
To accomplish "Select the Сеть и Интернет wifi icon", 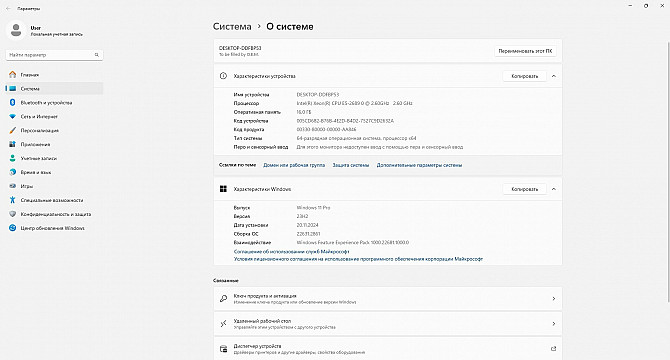I will pos(12,117).
